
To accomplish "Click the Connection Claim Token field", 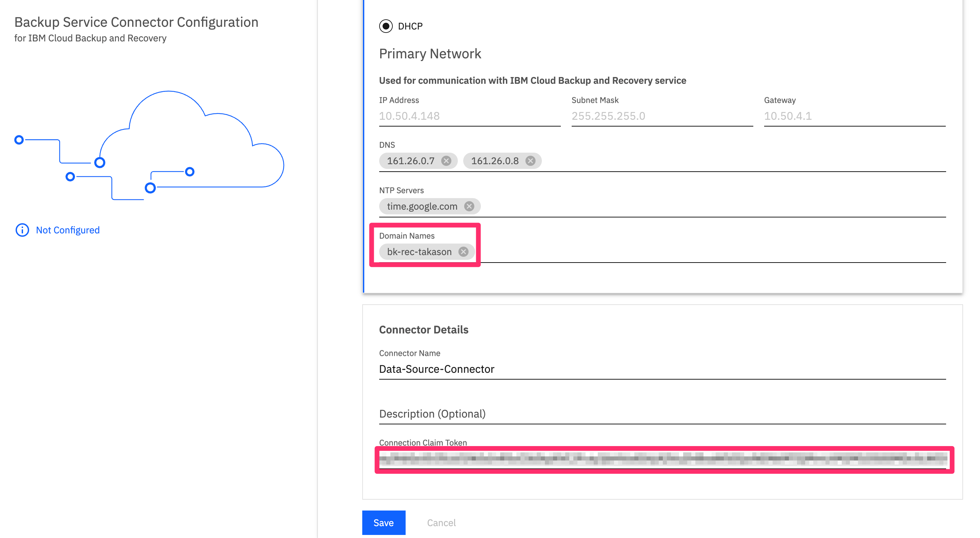I will click(x=662, y=459).
